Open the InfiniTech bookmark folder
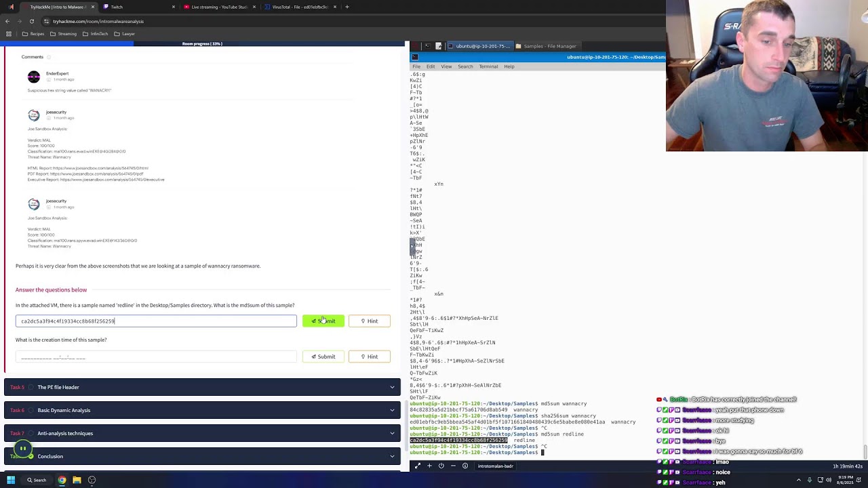868x488 pixels. tap(95, 34)
